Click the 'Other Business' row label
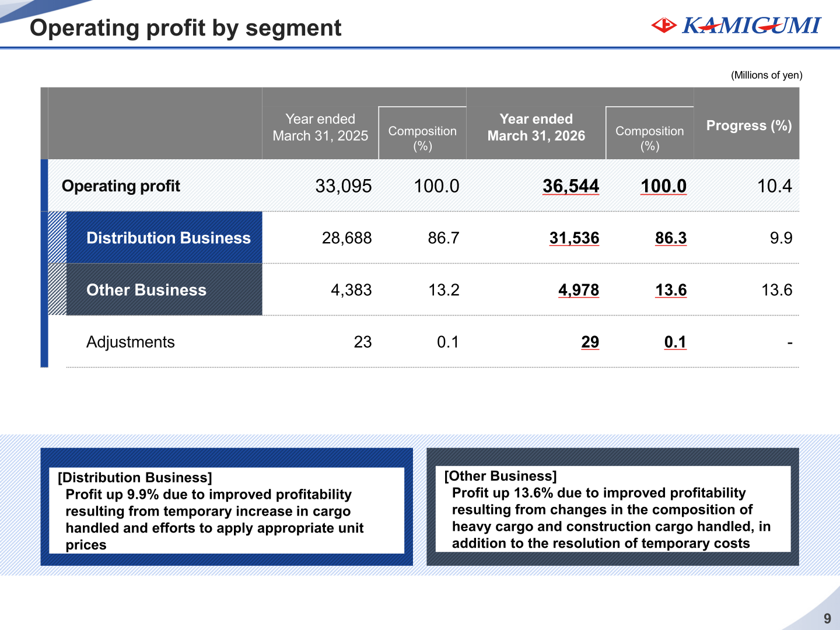The height and width of the screenshot is (630, 840). [146, 290]
